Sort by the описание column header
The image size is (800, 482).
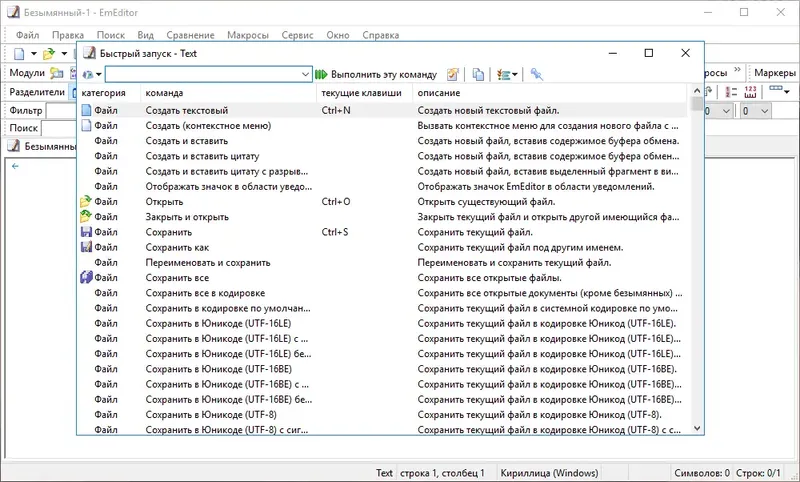pyautogui.click(x=550, y=93)
